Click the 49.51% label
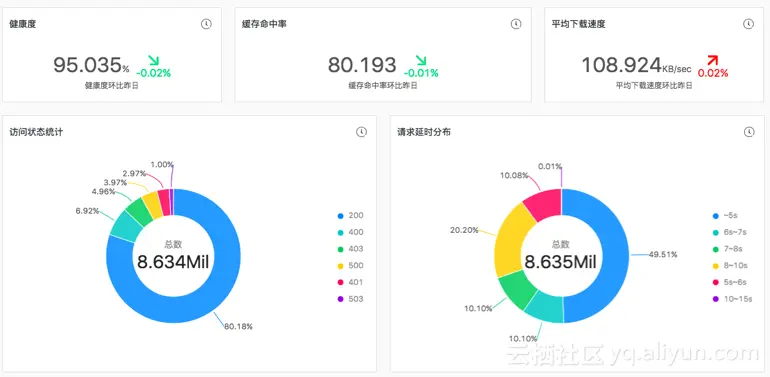Screen dimensions: 770x377 (663, 254)
